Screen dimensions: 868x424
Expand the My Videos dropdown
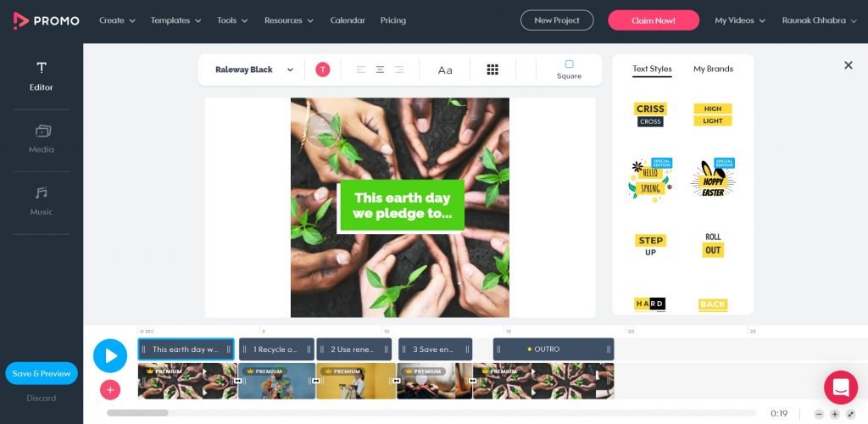[x=739, y=20]
